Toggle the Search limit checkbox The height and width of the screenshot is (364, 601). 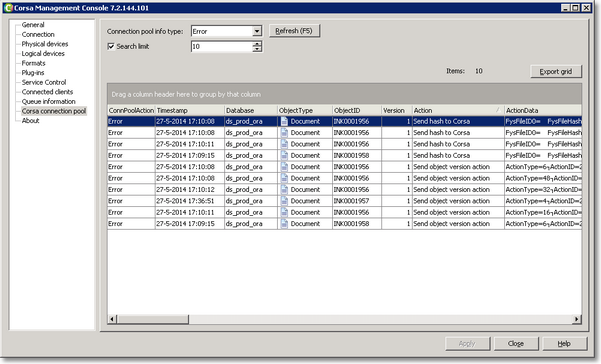point(111,46)
